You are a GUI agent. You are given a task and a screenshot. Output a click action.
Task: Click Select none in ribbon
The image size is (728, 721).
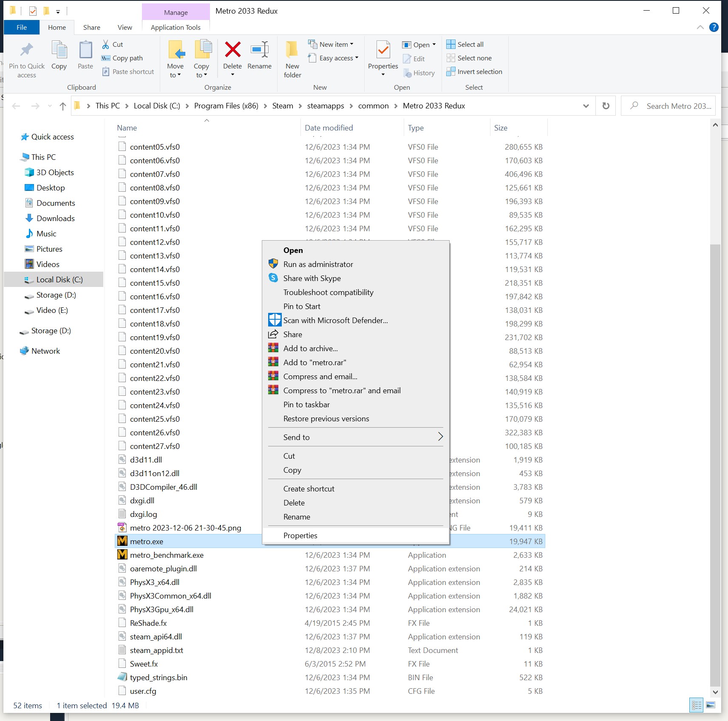click(469, 58)
